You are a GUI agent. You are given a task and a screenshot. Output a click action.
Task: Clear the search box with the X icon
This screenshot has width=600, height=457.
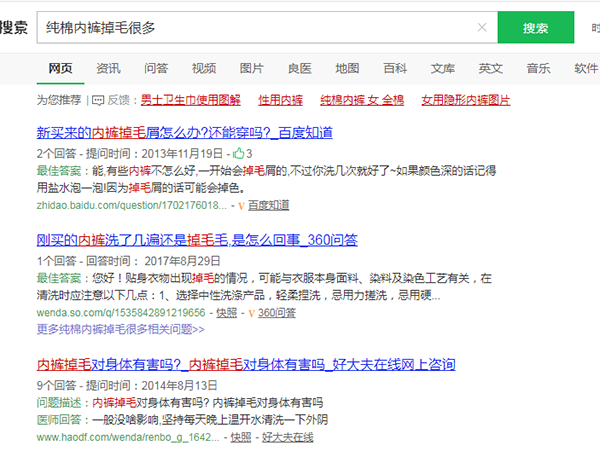coord(482,28)
